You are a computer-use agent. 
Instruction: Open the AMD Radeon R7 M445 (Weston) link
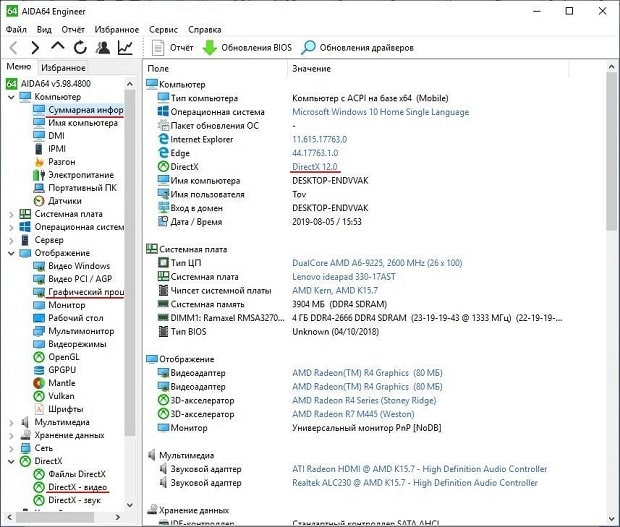pos(353,414)
